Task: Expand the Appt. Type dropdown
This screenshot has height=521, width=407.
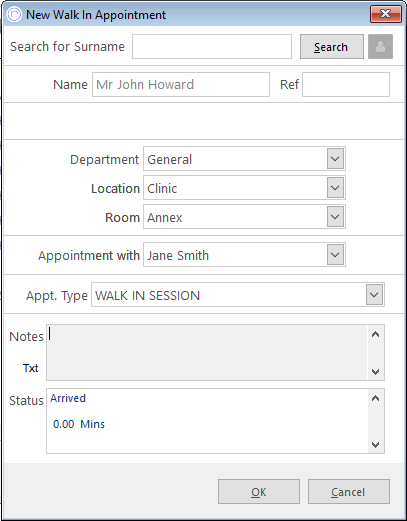Action: tap(374, 295)
